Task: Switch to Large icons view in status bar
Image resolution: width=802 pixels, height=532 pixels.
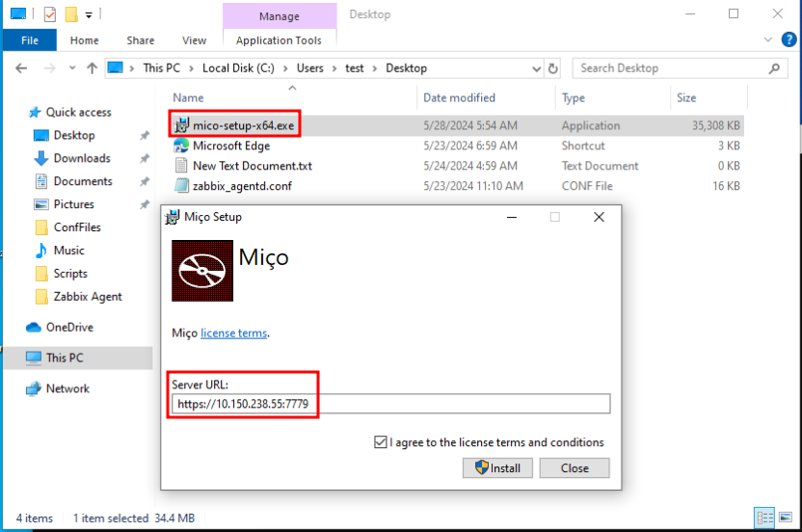Action: coord(785,518)
